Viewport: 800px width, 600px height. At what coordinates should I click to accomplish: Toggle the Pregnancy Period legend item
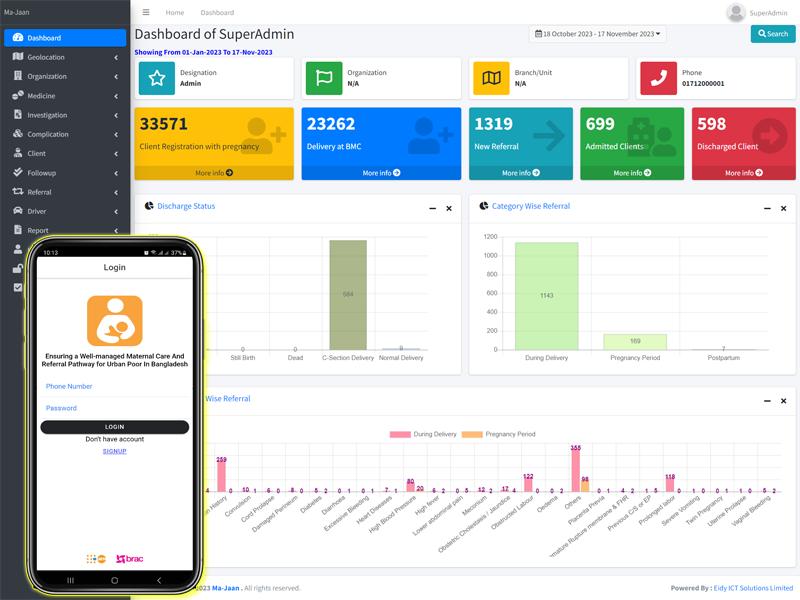click(505, 434)
